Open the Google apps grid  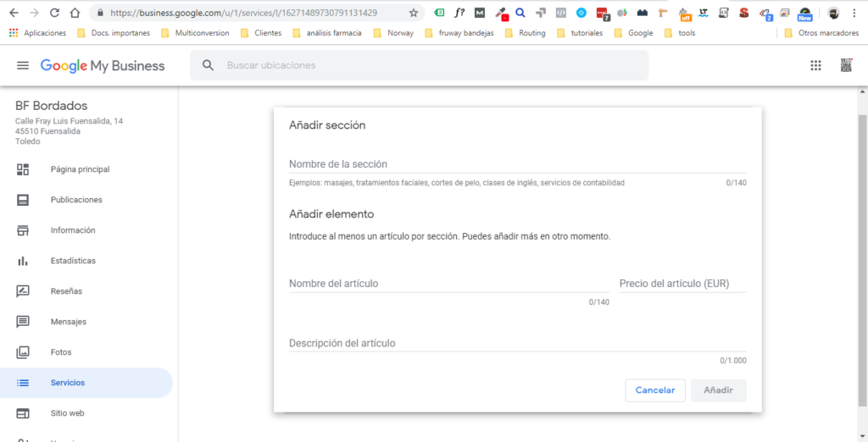point(815,65)
